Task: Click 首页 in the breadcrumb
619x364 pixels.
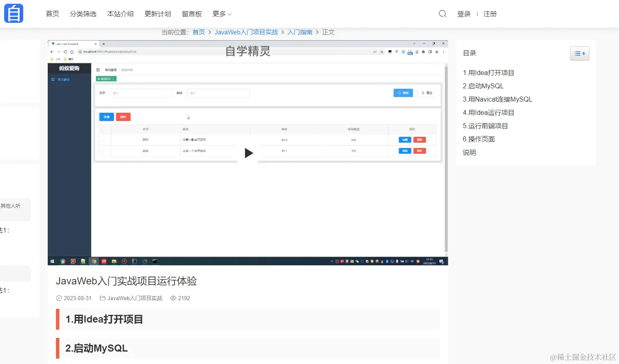Action: tap(199, 32)
